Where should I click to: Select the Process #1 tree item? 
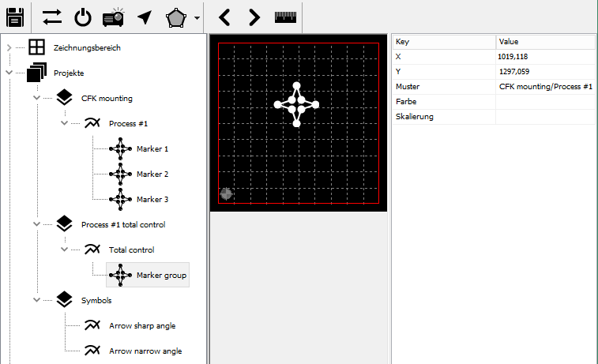click(128, 123)
